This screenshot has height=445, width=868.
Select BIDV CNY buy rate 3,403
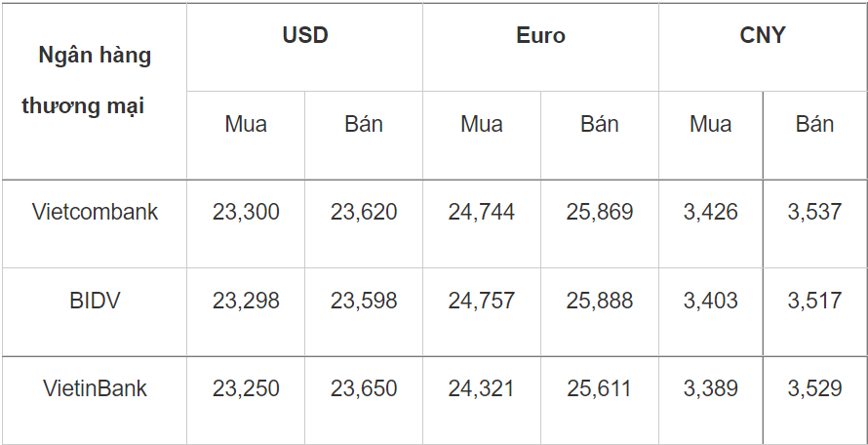pyautogui.click(x=711, y=301)
